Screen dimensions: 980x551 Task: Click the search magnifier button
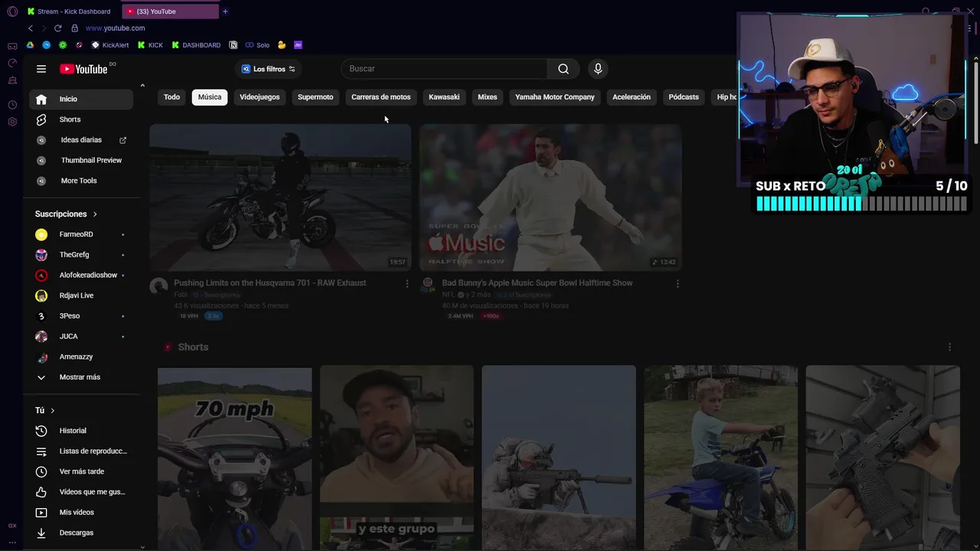pos(563,69)
